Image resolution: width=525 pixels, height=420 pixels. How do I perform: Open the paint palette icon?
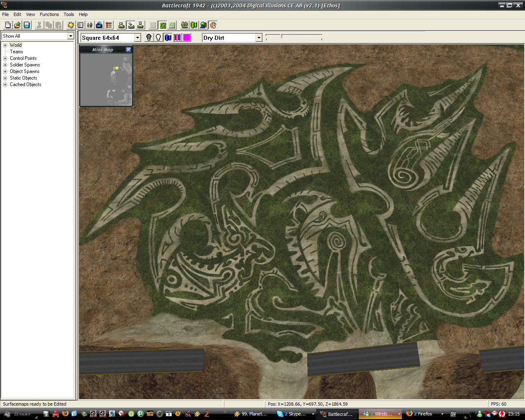coord(213,25)
